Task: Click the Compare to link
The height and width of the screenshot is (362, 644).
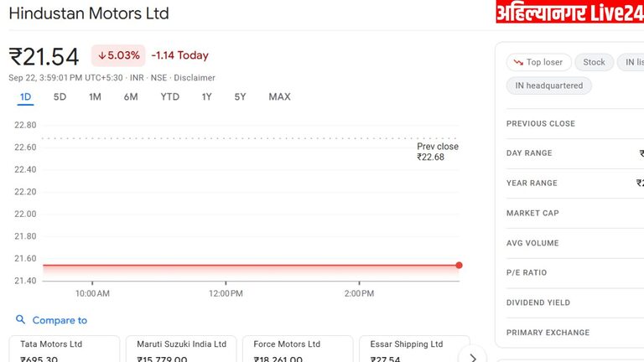Action: click(60, 320)
